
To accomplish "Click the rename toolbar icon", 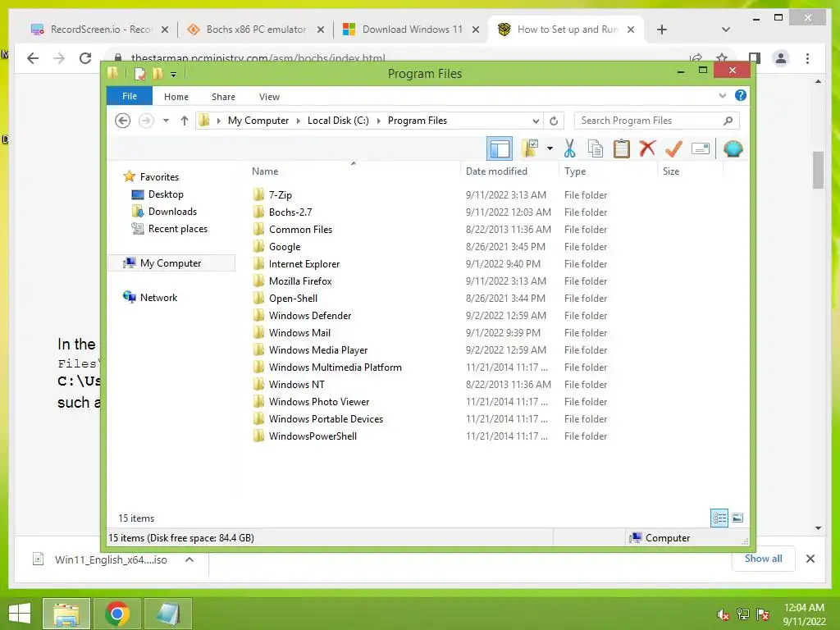I will (x=701, y=148).
